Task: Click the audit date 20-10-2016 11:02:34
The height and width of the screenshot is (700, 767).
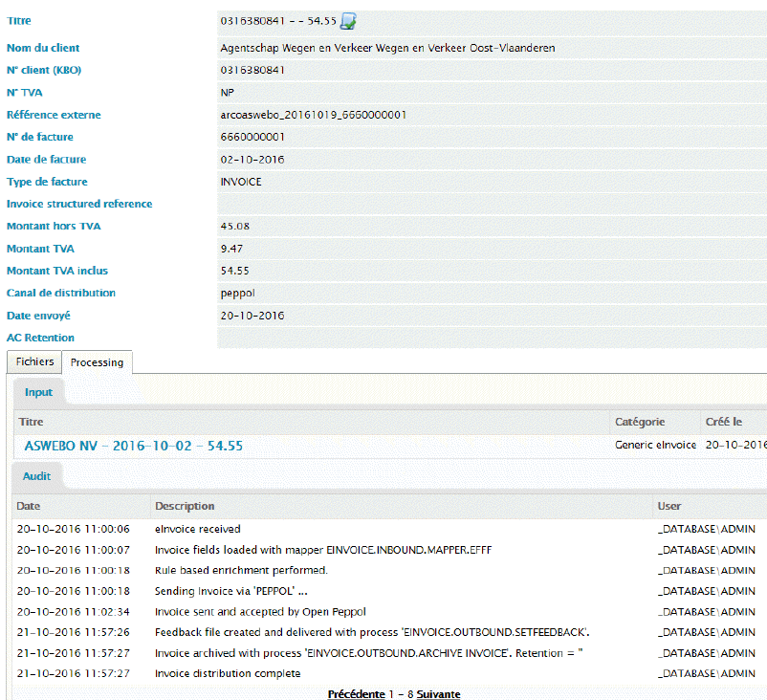Action: (x=74, y=612)
